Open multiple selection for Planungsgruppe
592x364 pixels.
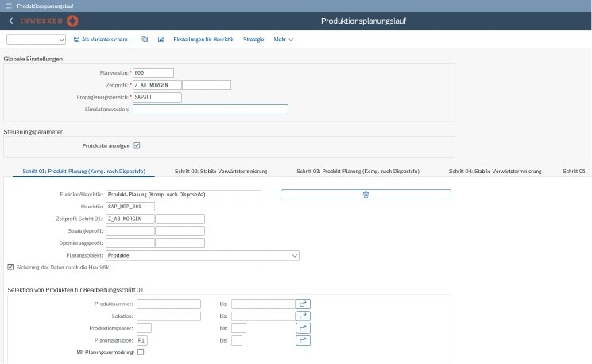coord(303,340)
